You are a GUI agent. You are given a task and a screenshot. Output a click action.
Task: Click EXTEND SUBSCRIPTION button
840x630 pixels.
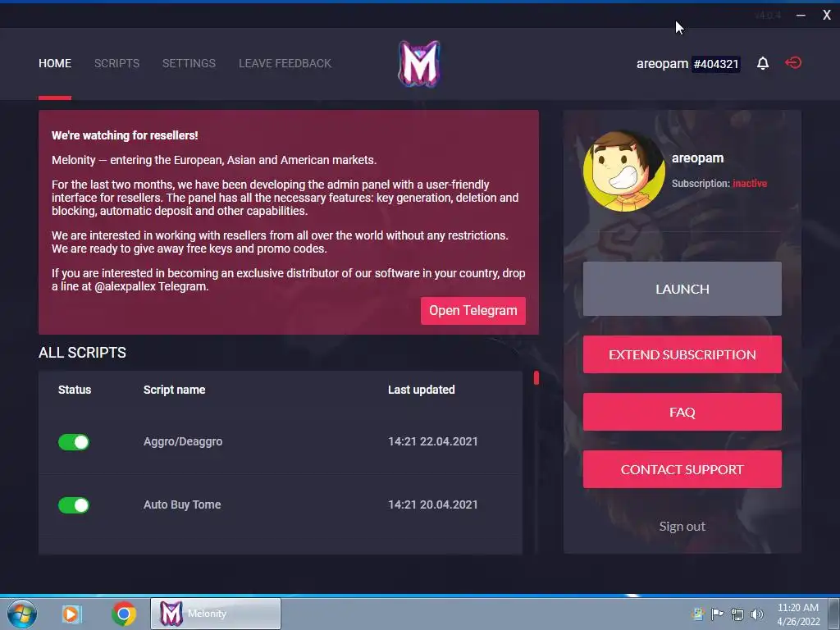[682, 354]
